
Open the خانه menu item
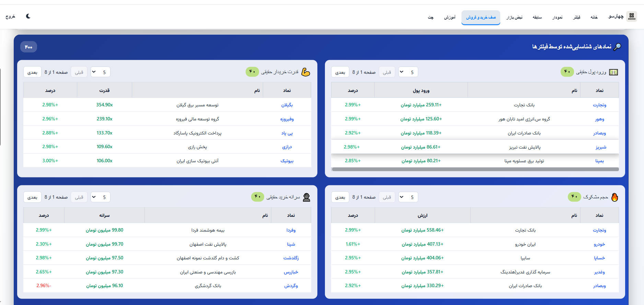(594, 17)
